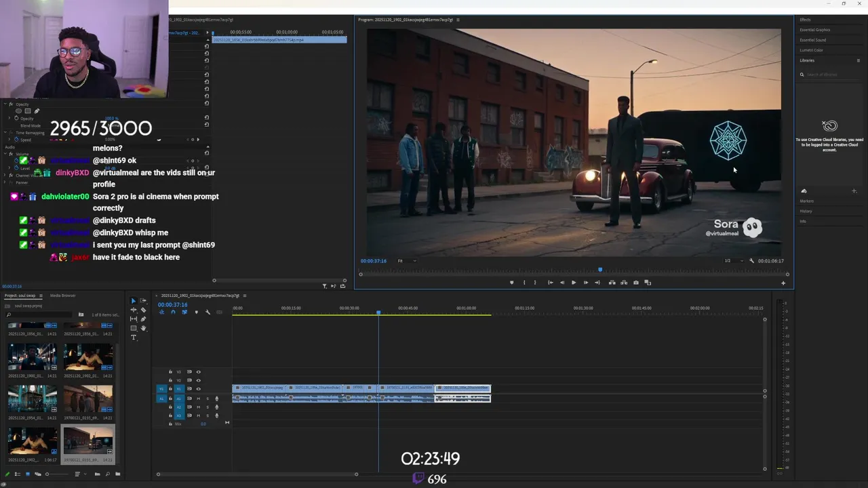The height and width of the screenshot is (488, 868).
Task: Step back one frame in Program monitor
Action: pyautogui.click(x=562, y=283)
